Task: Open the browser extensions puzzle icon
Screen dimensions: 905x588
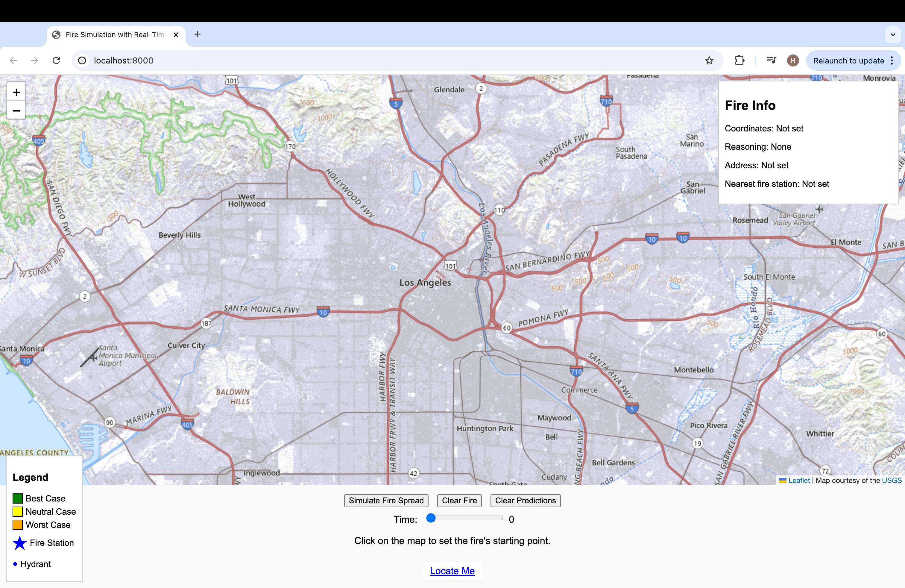Action: [x=739, y=60]
